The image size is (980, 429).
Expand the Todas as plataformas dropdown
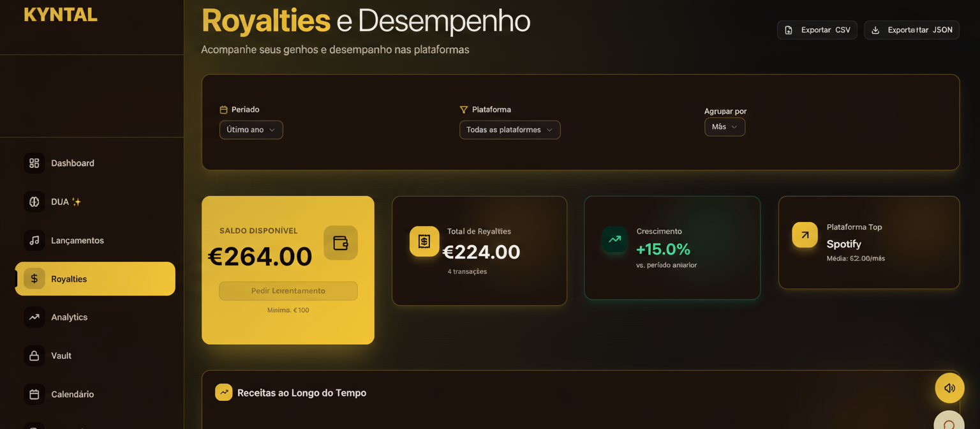[x=510, y=130]
